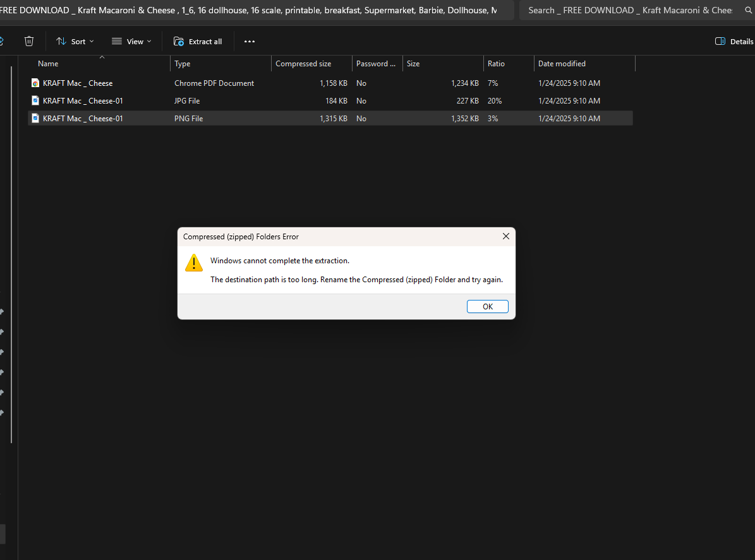Click the 1,352 KB size value

[464, 118]
